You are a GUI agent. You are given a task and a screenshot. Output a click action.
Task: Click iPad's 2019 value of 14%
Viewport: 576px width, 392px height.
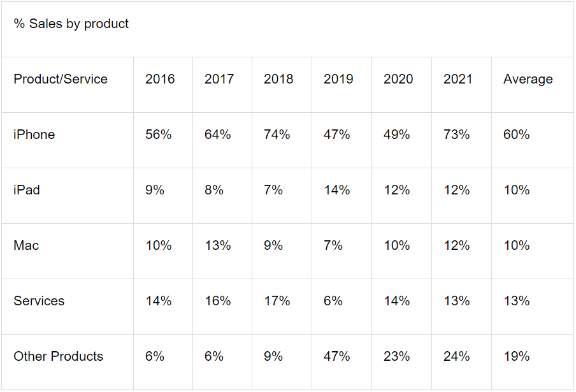click(337, 191)
